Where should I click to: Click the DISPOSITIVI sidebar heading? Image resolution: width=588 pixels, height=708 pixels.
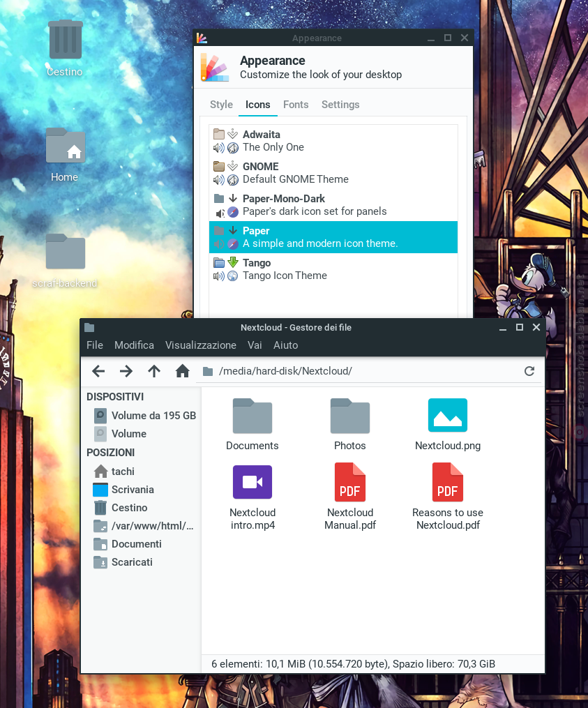(x=115, y=397)
